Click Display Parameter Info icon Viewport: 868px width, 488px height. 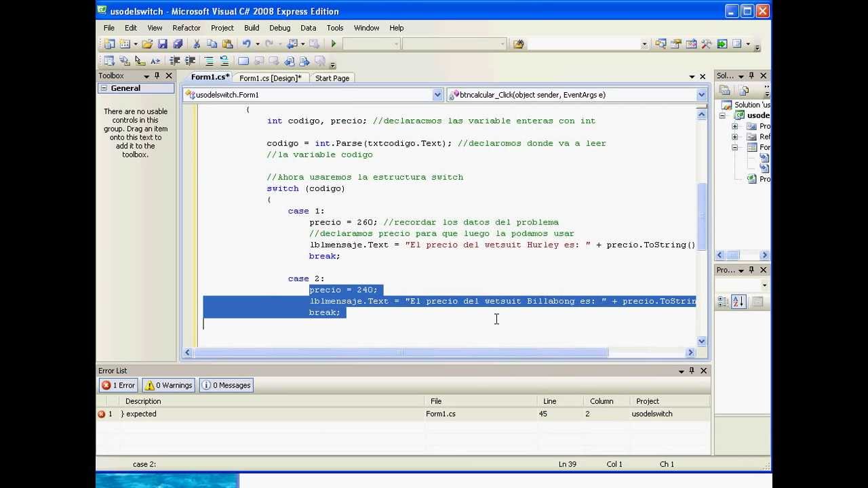click(124, 61)
